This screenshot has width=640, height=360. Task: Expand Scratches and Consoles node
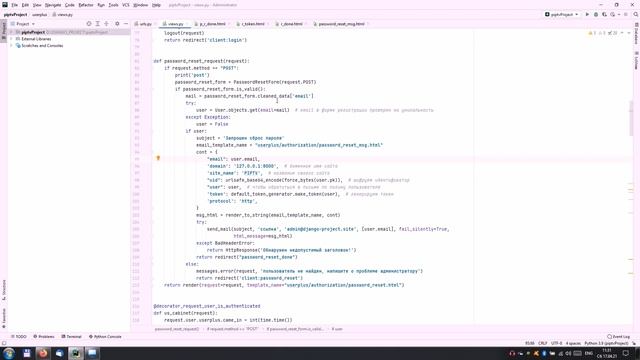(11, 46)
